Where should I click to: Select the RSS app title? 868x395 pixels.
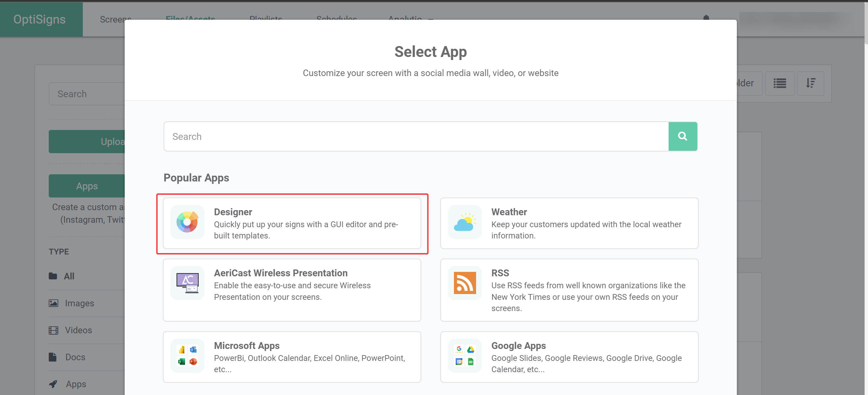tap(500, 273)
